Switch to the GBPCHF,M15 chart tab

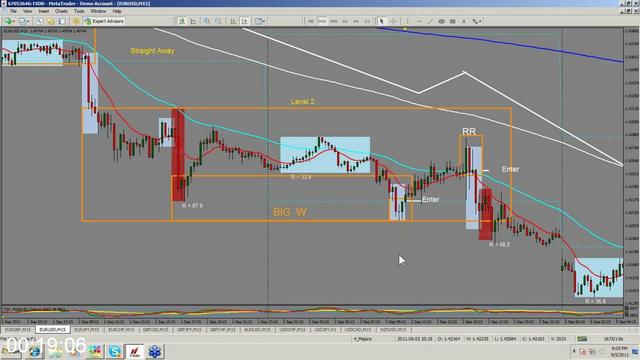223,329
